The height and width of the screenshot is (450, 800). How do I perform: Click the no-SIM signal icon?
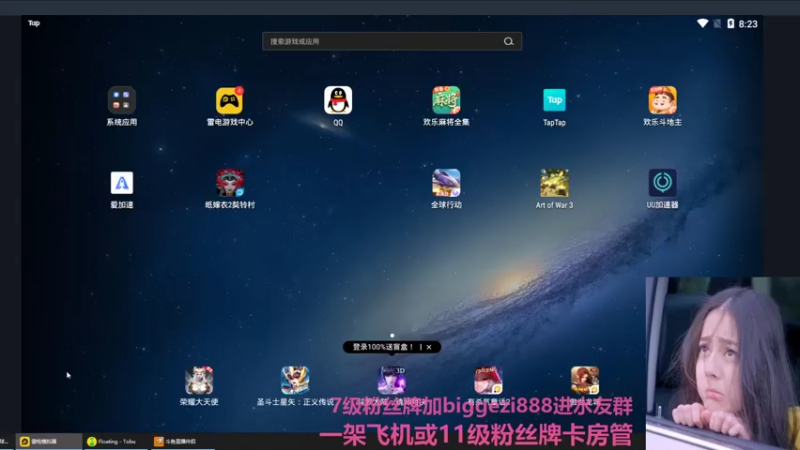[717, 23]
